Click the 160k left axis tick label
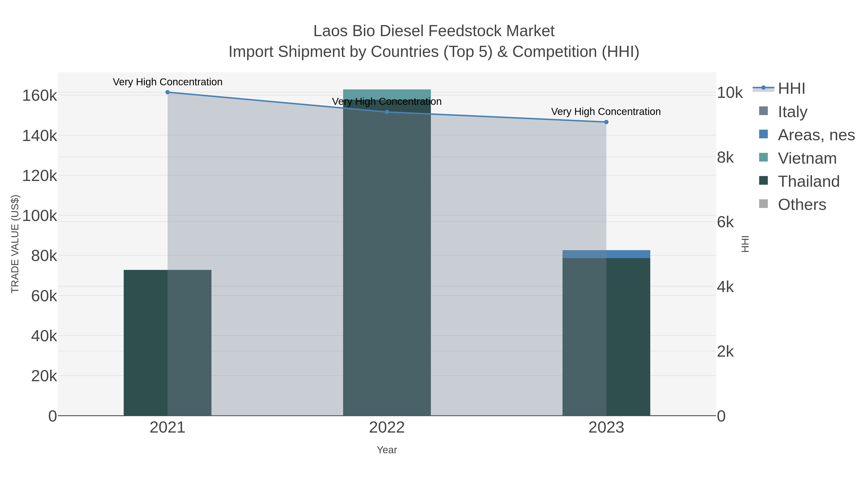The image size is (868, 488). click(40, 96)
